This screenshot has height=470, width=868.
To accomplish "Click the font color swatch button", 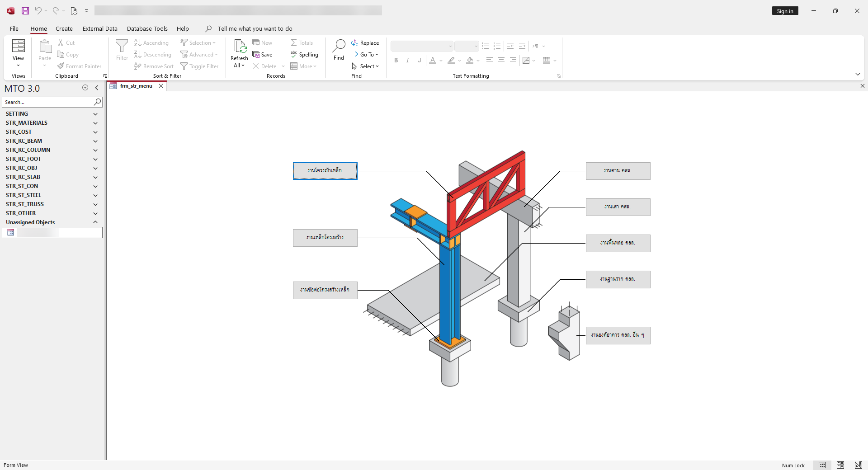I will tap(433, 60).
